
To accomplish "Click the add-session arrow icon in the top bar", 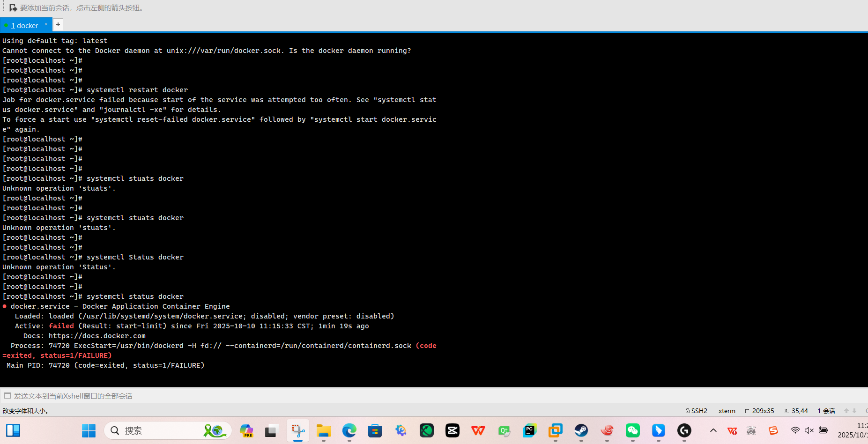I will 13,8.
